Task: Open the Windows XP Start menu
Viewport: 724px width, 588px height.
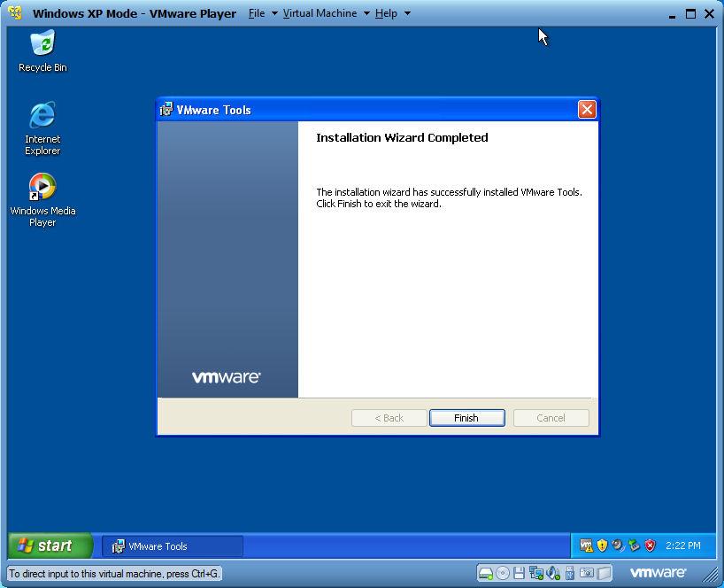Action: click(50, 545)
